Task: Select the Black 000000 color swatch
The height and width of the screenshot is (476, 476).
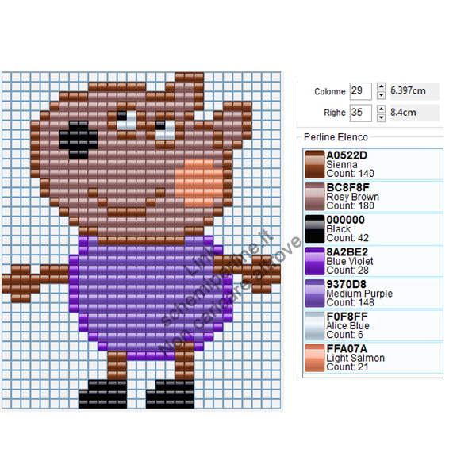Action: coord(314,228)
